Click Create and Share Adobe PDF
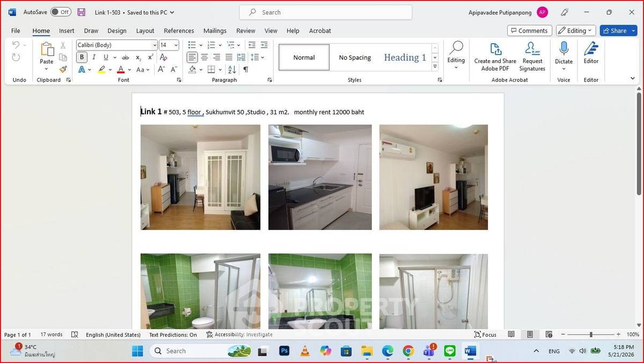 pyautogui.click(x=495, y=56)
